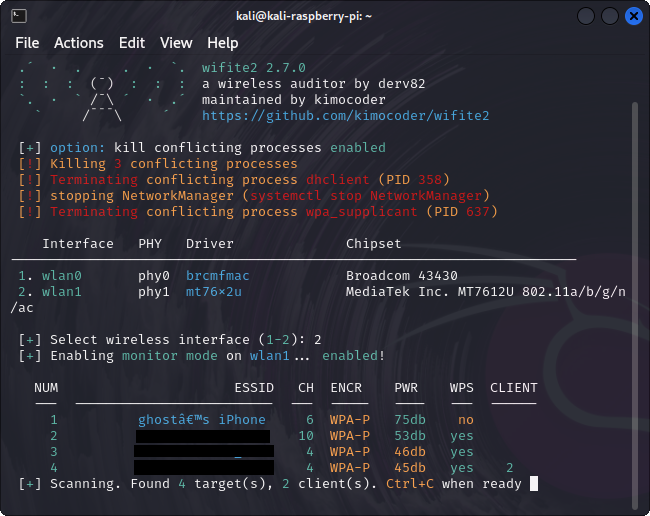This screenshot has width=650, height=516.
Task: Click the 'systemctl stop NetworkManager' text
Action: tap(366, 196)
